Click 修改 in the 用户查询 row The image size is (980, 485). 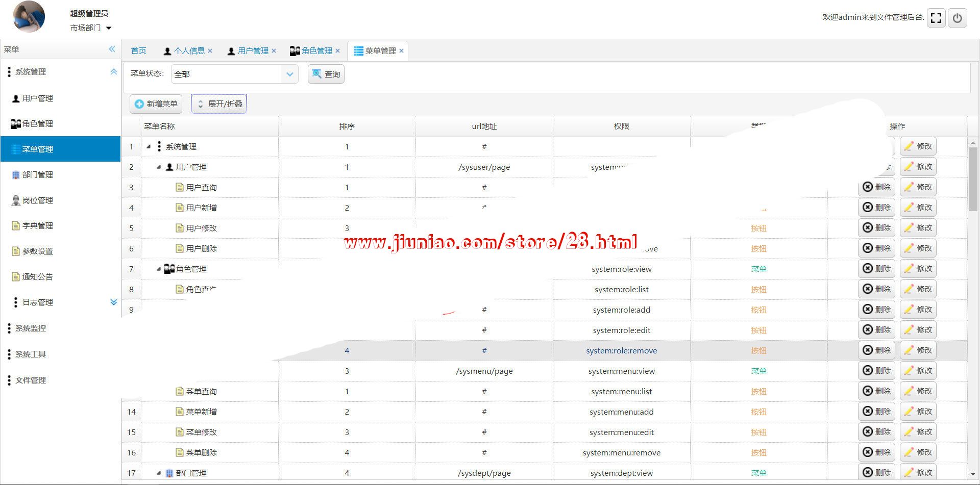pyautogui.click(x=918, y=187)
